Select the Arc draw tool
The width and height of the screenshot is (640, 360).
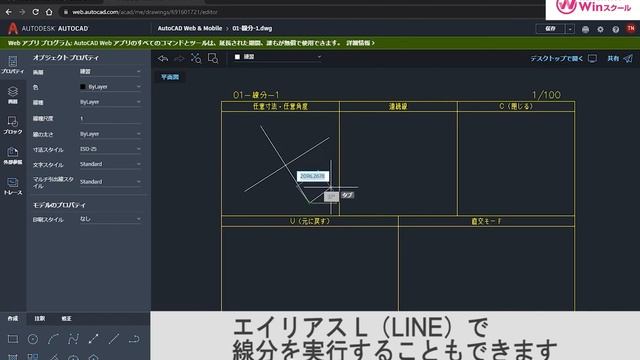click(x=53, y=339)
